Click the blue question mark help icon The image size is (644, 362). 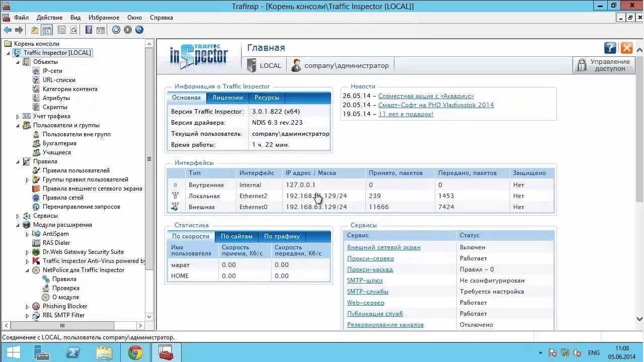[x=610, y=48]
